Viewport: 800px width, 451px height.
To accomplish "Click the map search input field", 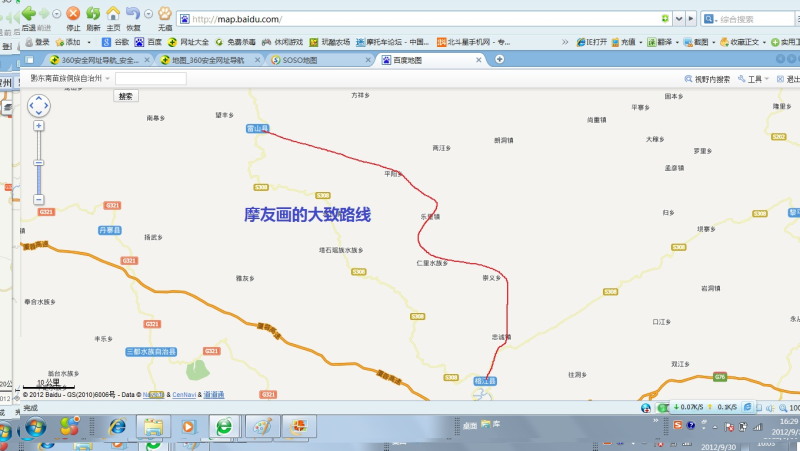I will pos(150,78).
